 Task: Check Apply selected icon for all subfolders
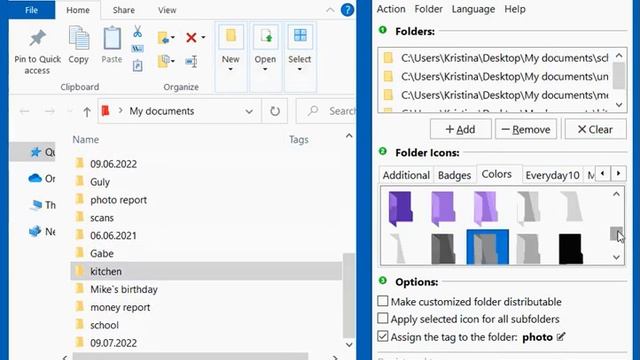382,318
